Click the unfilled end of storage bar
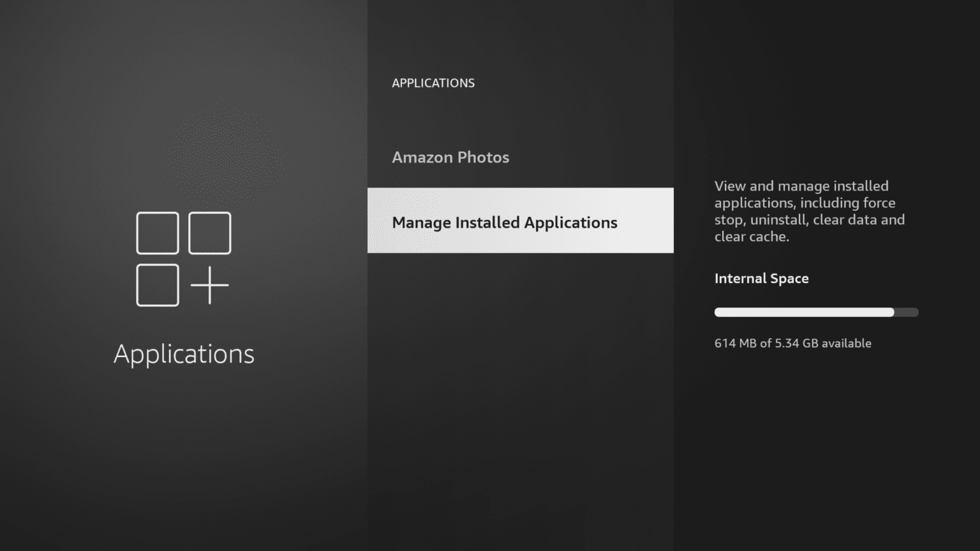980x551 pixels. point(906,312)
